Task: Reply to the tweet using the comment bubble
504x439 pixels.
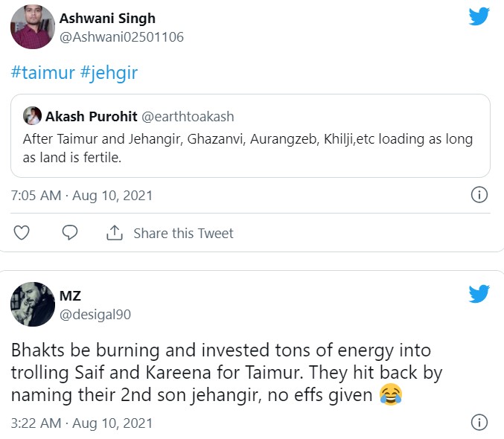Action: [70, 233]
